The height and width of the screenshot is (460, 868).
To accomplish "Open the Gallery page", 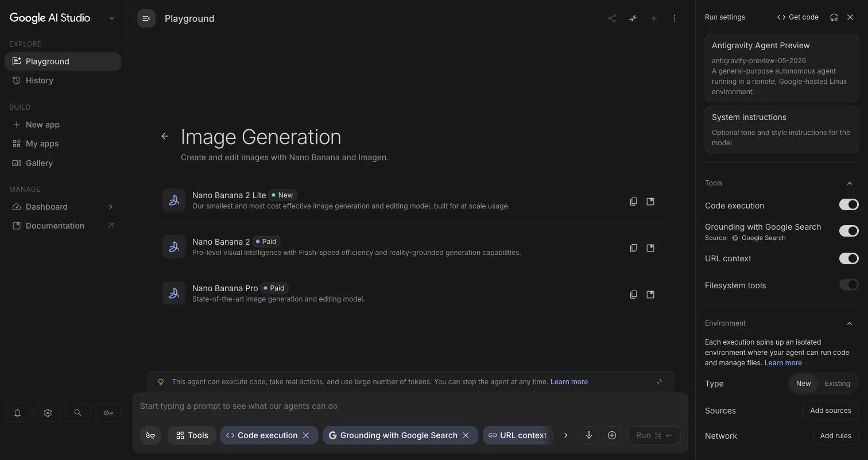I will [63, 163].
